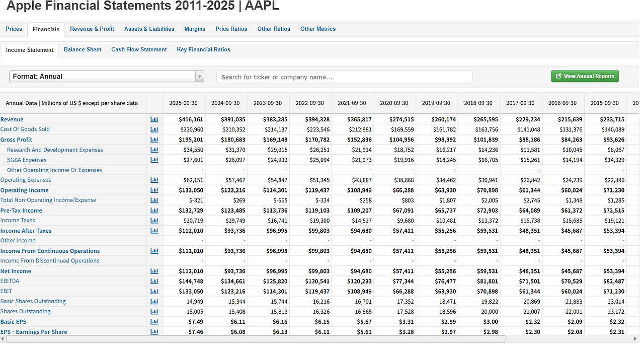Open chart icon for EBIT row

[154, 291]
